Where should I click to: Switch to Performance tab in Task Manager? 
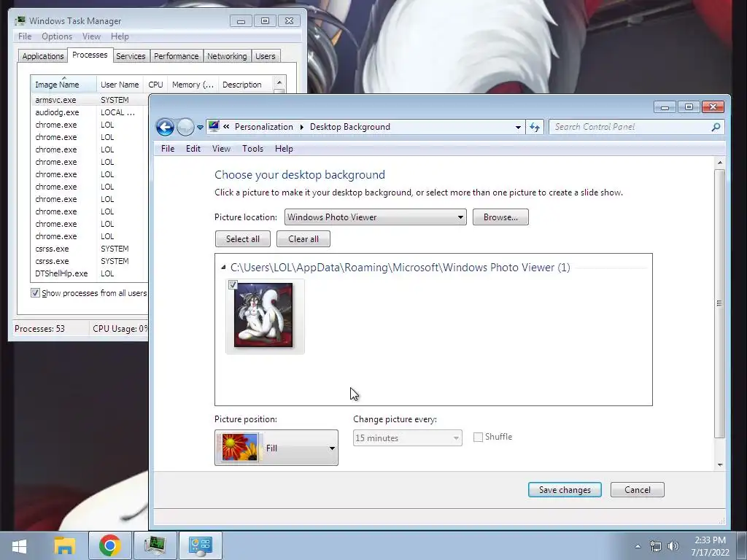(x=177, y=56)
